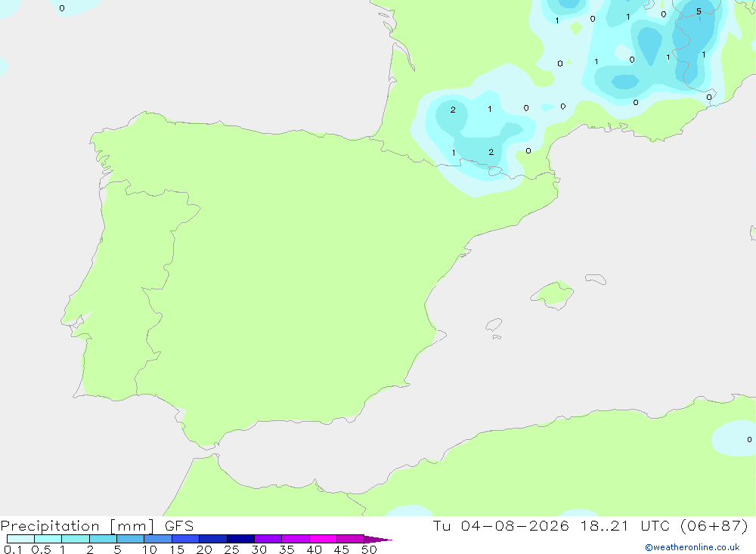This screenshot has width=756, height=554.
Task: Click the '18..21 UTC' time text
Action: pyautogui.click(x=625, y=525)
